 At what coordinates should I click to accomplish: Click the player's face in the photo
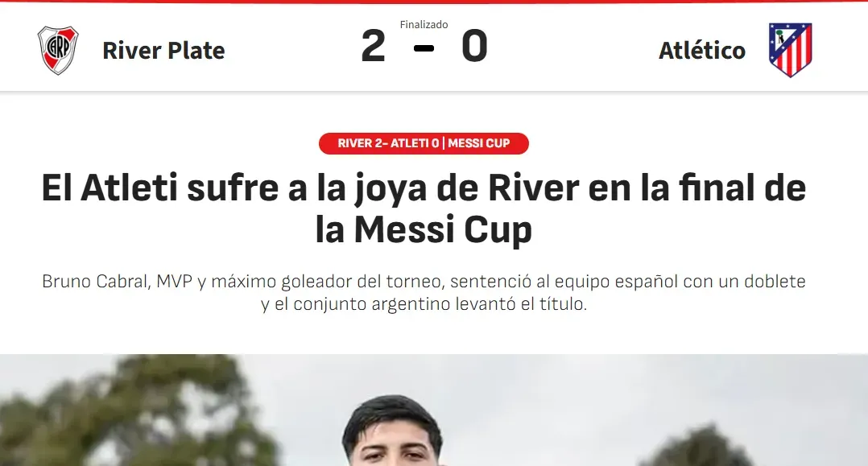click(x=393, y=443)
